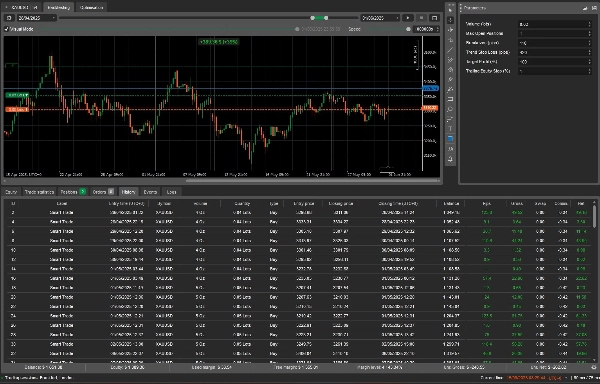Open the Orders tab
The height and width of the screenshot is (384, 600).
coord(103,192)
